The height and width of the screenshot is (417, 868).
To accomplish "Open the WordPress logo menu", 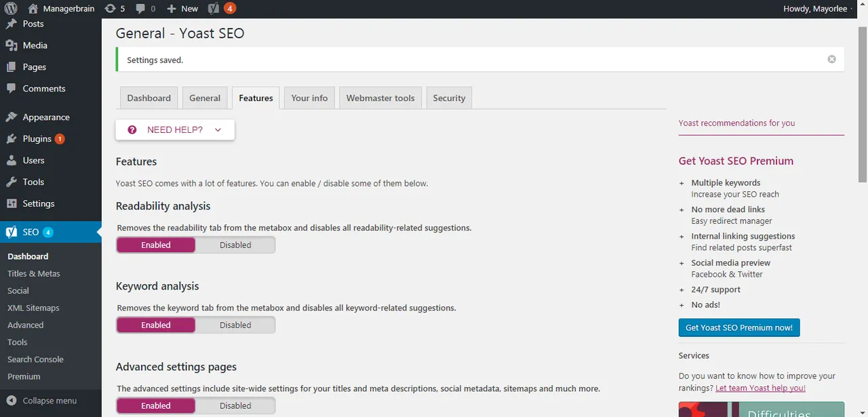I will (x=12, y=9).
